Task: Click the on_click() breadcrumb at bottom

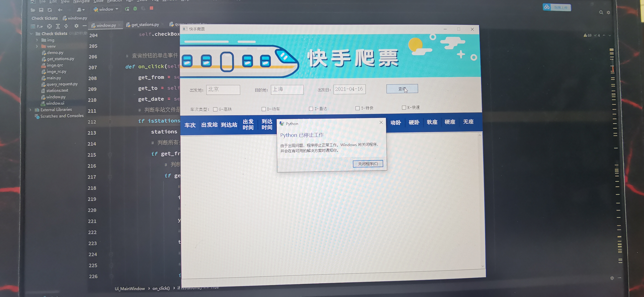Action: click(x=161, y=288)
